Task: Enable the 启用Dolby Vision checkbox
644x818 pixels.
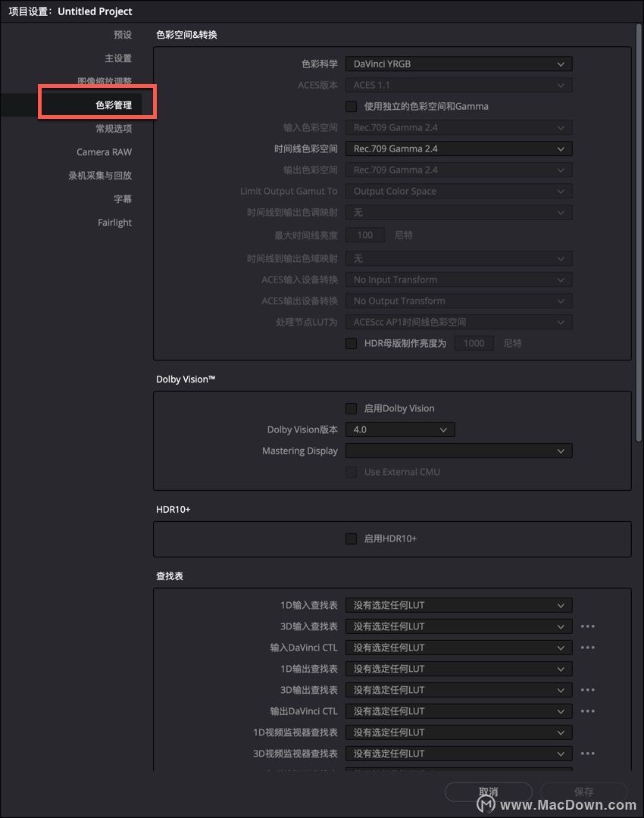Action: click(x=352, y=408)
